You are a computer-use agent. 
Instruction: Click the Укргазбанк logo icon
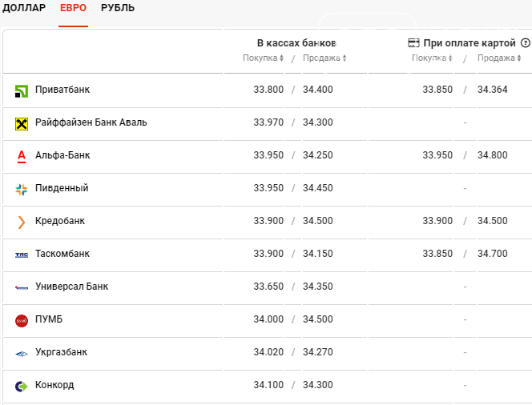click(22, 353)
